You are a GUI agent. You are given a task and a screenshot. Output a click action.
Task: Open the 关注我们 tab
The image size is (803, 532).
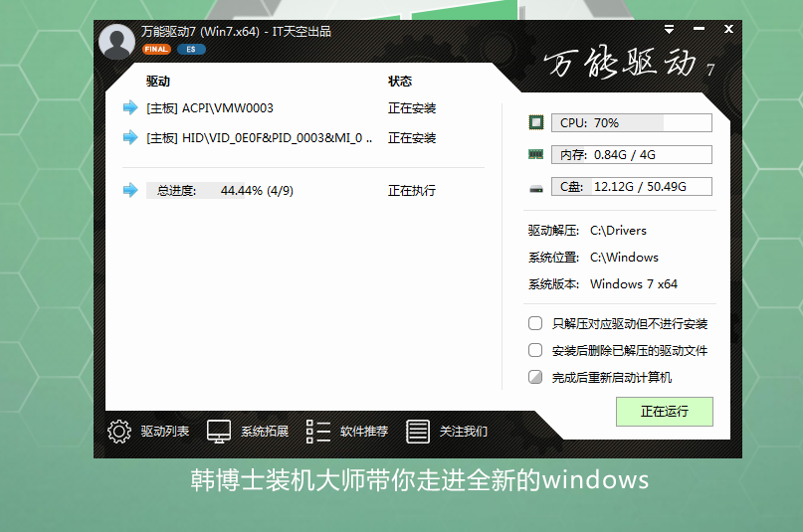pyautogui.click(x=464, y=432)
